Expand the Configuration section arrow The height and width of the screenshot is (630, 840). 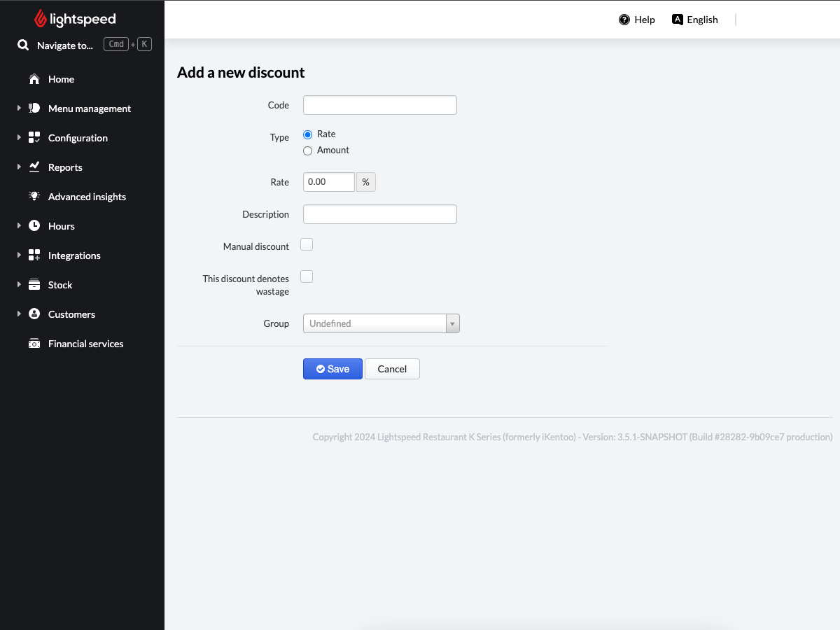click(x=19, y=138)
